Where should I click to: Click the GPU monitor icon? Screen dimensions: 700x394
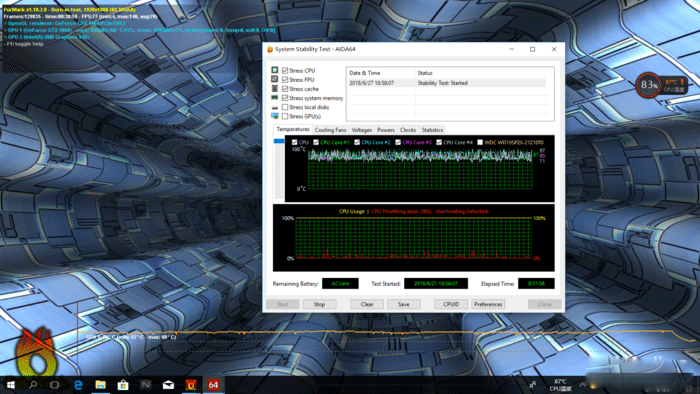[275, 116]
